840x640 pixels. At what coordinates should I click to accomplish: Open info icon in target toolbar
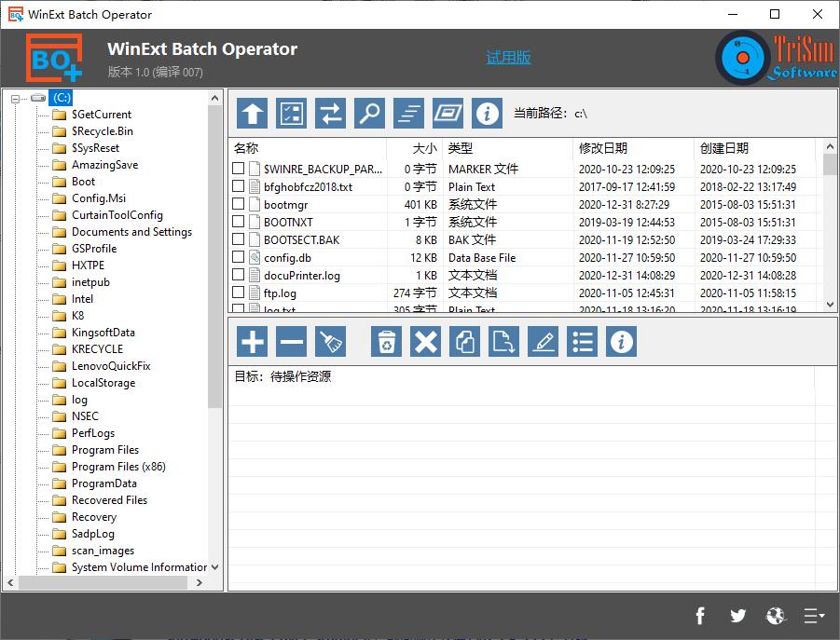[x=622, y=341]
